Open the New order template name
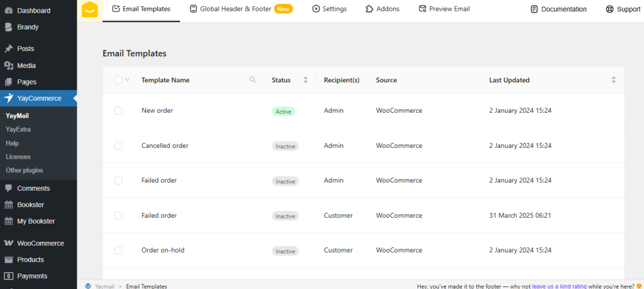Image resolution: width=644 pixels, height=289 pixels. click(157, 111)
